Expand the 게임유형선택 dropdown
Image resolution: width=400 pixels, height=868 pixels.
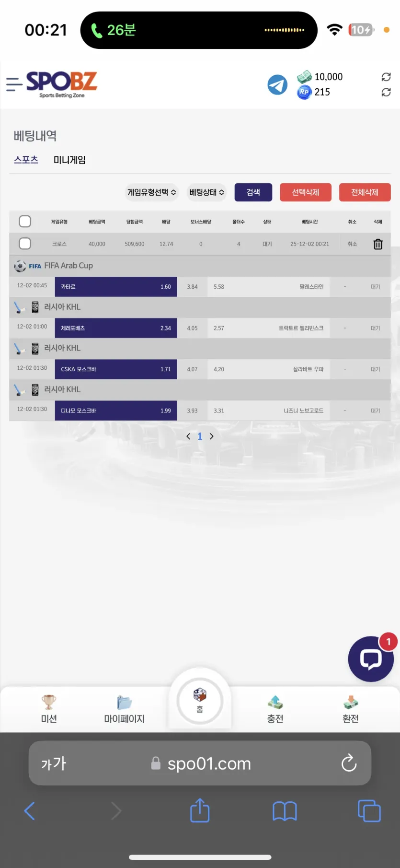[152, 192]
